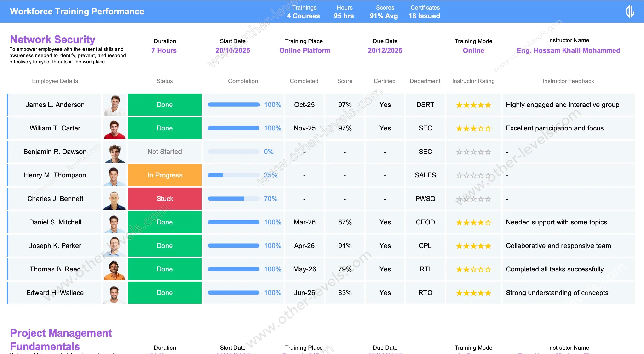Click Henry M. Thompson's 35% progress bar
Screen dimensions: 644x354
(x=234, y=175)
